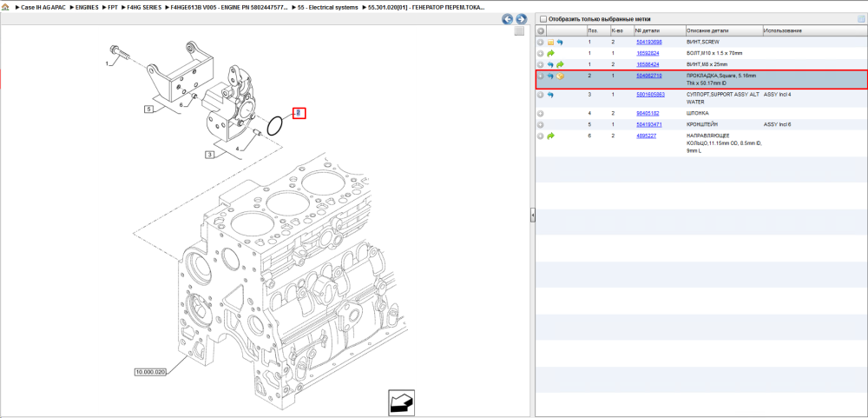Open the FPT breadcrumb
Screen dimensions: 868x418
point(112,8)
